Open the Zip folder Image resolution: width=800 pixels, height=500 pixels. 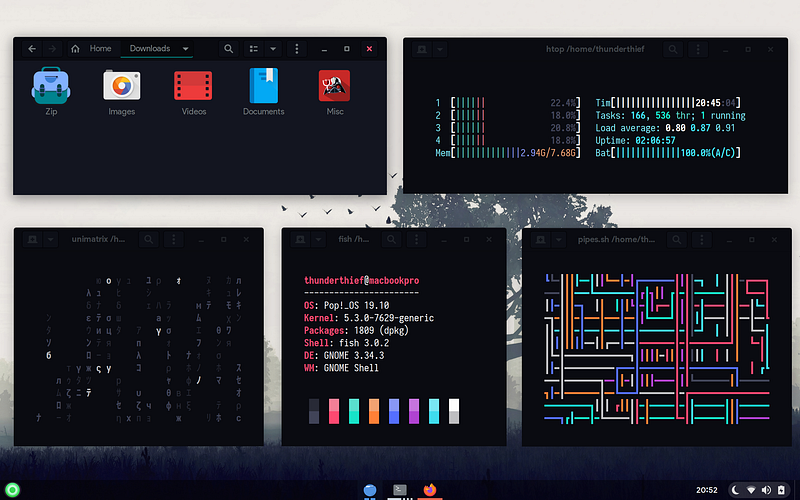tap(50, 87)
